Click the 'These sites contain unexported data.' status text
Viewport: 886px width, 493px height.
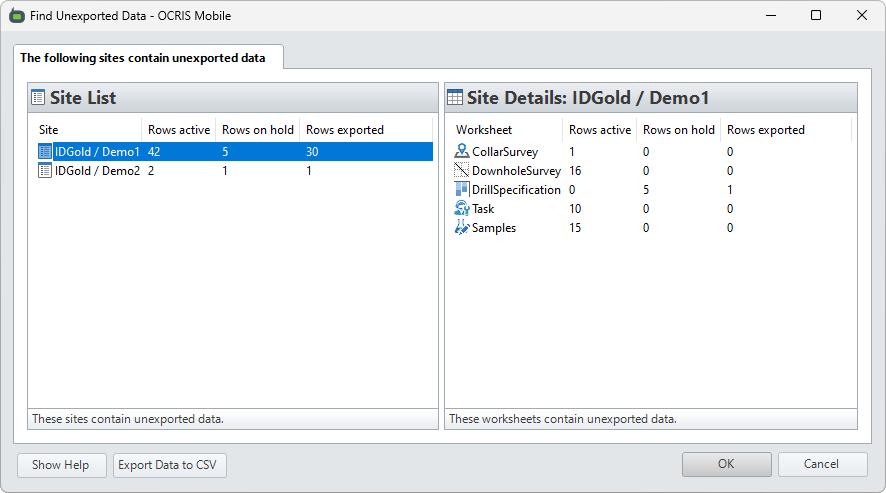pos(128,419)
